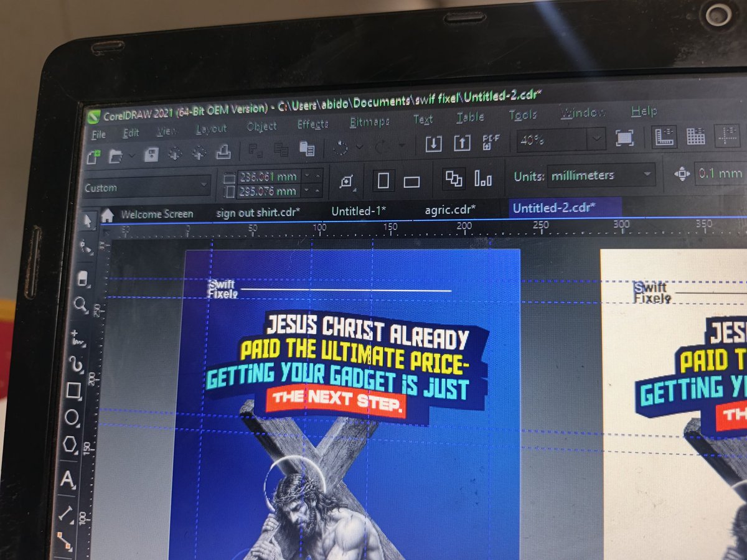Image resolution: width=747 pixels, height=560 pixels.
Task: Open the Layout menu
Action: 212,129
